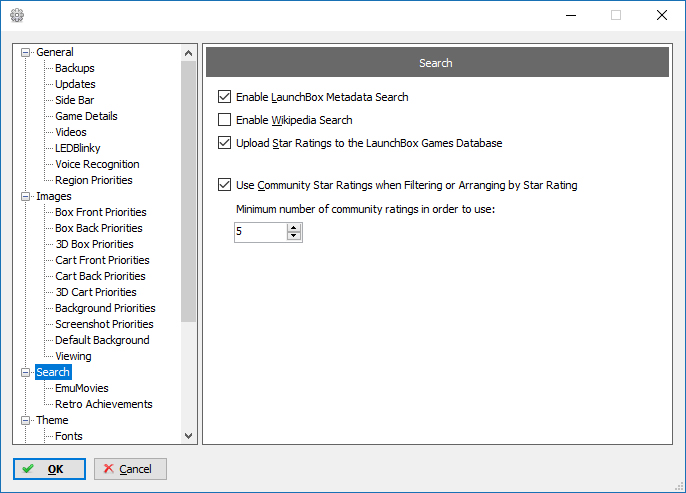Screen dimensions: 686x493
Task: Select Game Details in the tree
Action: click(x=86, y=116)
